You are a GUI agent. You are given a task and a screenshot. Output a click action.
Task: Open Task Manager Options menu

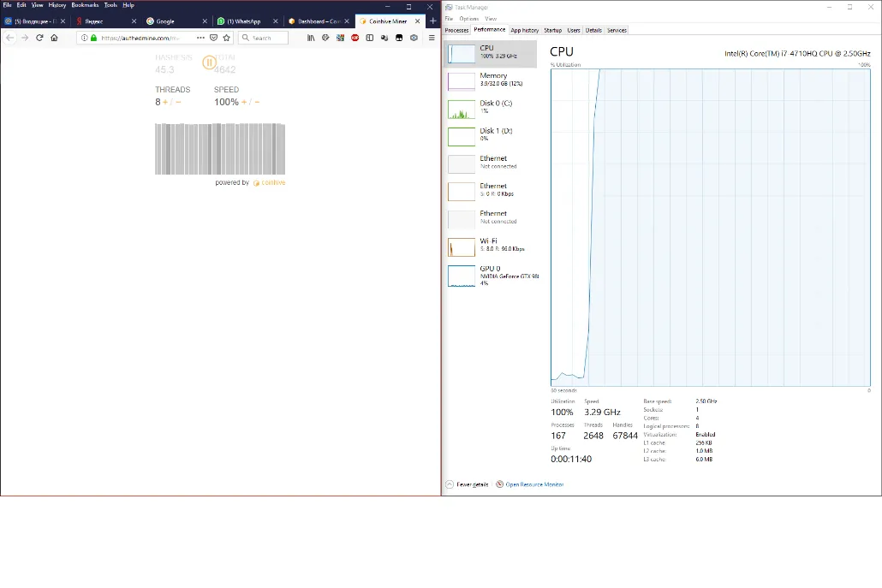(468, 19)
